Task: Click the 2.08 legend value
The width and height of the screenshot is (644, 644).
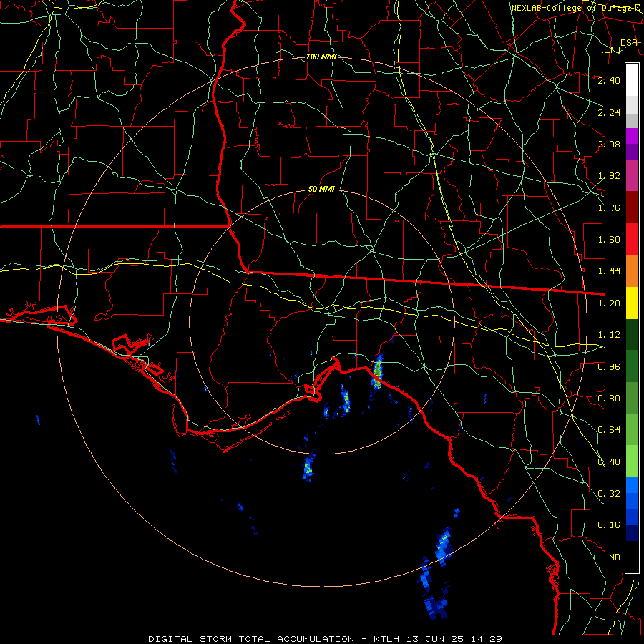Action: pos(609,144)
